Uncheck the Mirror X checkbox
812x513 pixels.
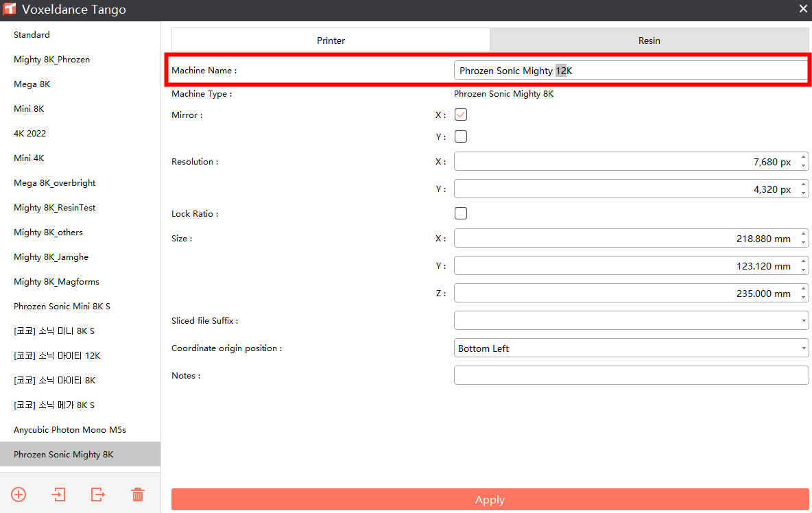coord(461,115)
